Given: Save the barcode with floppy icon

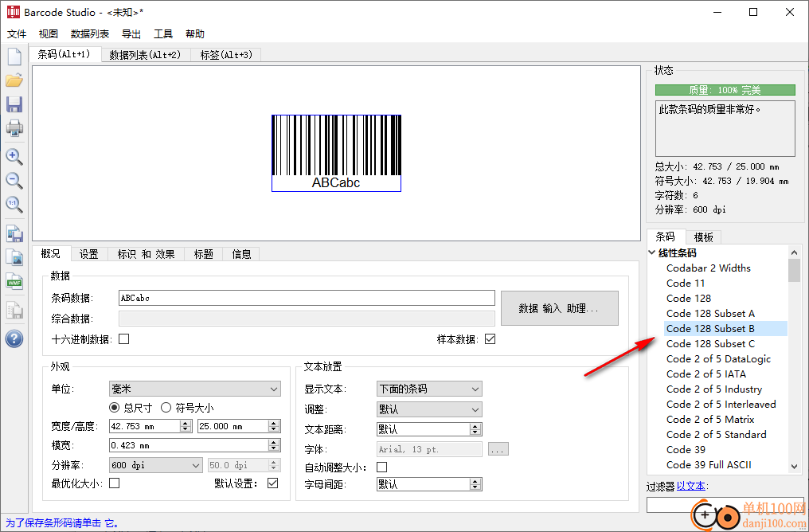Looking at the screenshot, I should click(14, 104).
